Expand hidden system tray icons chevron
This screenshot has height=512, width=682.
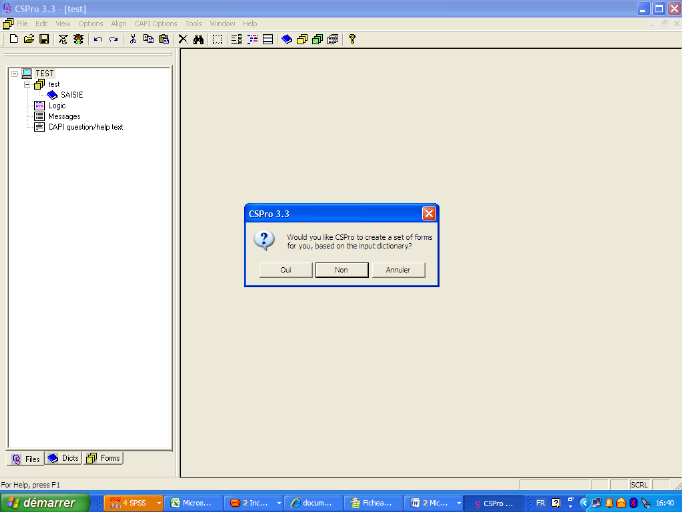(584, 503)
